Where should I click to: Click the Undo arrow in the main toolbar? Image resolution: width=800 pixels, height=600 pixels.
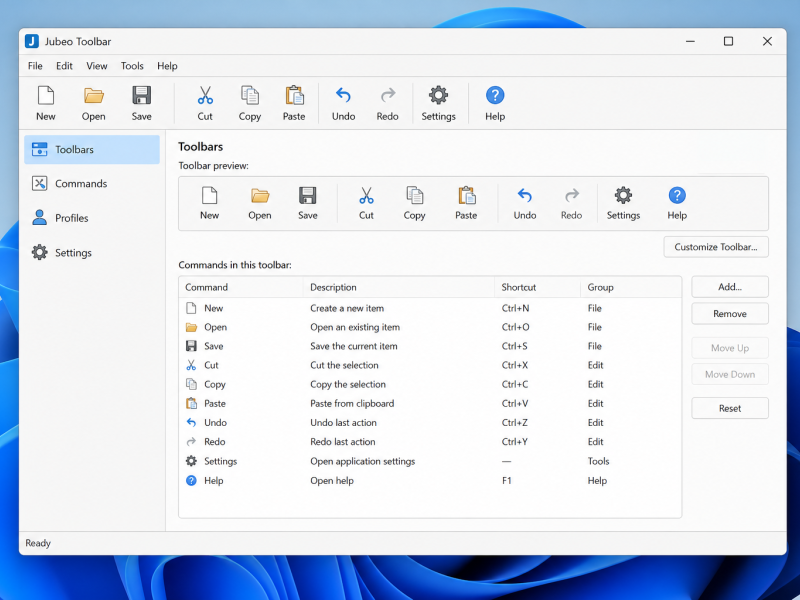pos(343,95)
